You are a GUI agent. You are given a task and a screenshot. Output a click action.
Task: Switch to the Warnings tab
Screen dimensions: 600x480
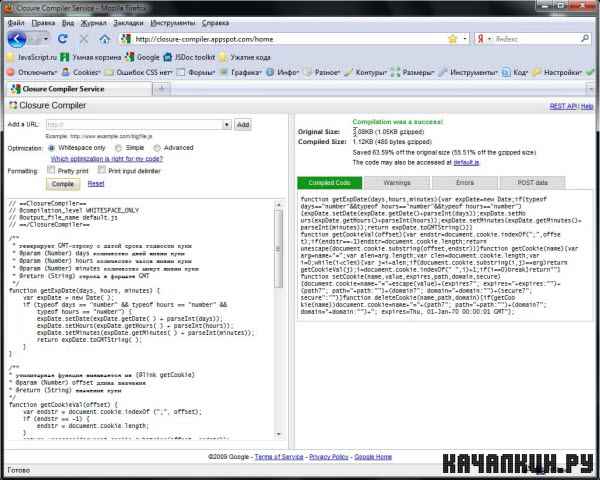coord(397,183)
